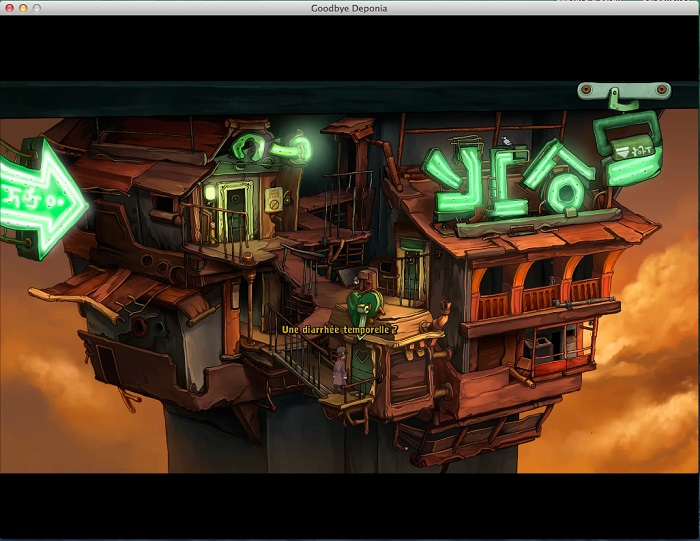Image resolution: width=700 pixels, height=541 pixels.
Task: Click the heart emblem on the lower green door
Action: (x=361, y=356)
